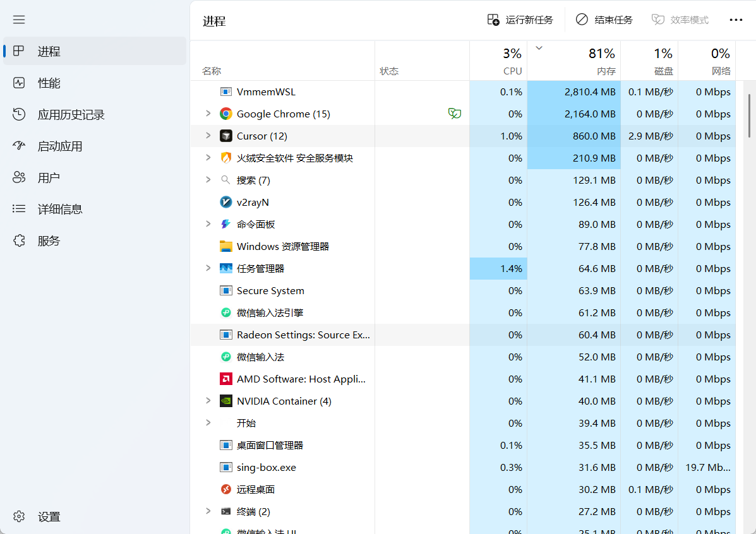Click the Cursor app icon
The image size is (756, 534).
[225, 136]
